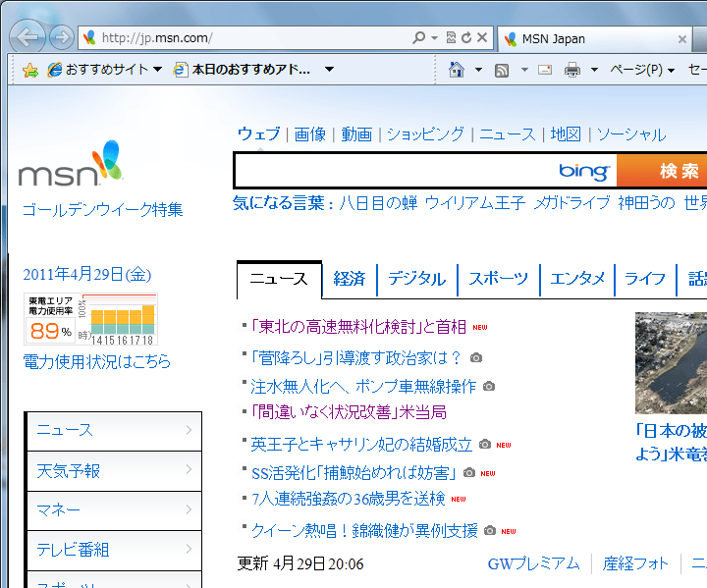Viewport: 707px width, 588px height.
Task: Open the feeds dropdown arrow
Action: point(524,70)
